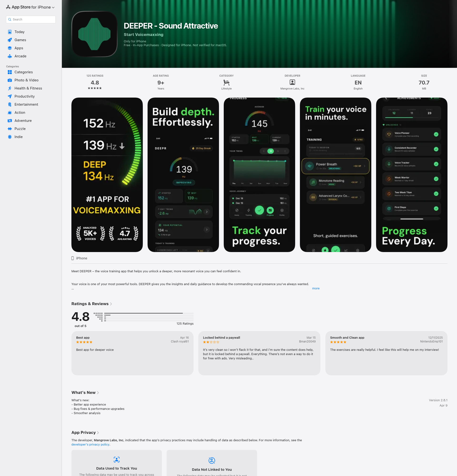Expand the description with the more link
This screenshot has width=457, height=476.
tap(316, 288)
